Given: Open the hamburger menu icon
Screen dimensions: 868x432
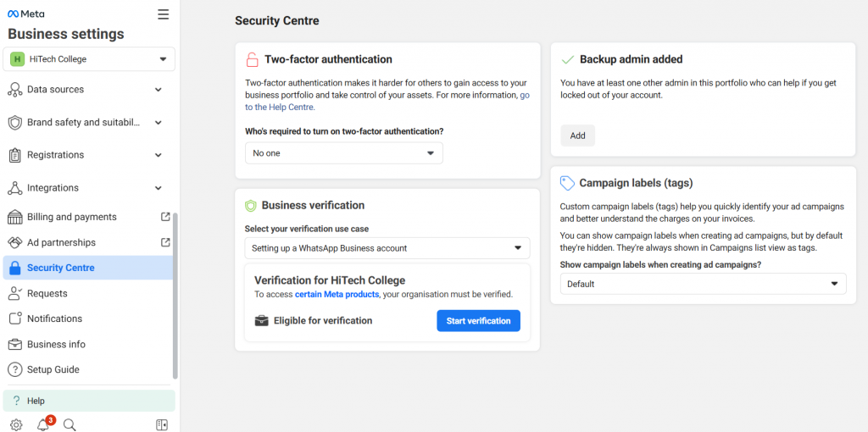Looking at the screenshot, I should pyautogui.click(x=164, y=14).
